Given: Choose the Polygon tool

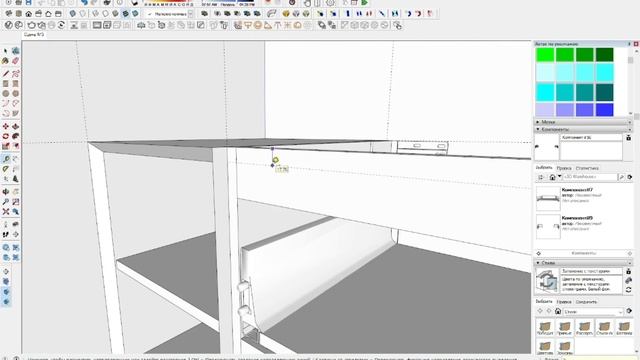Looking at the screenshot, I should (x=16, y=93).
